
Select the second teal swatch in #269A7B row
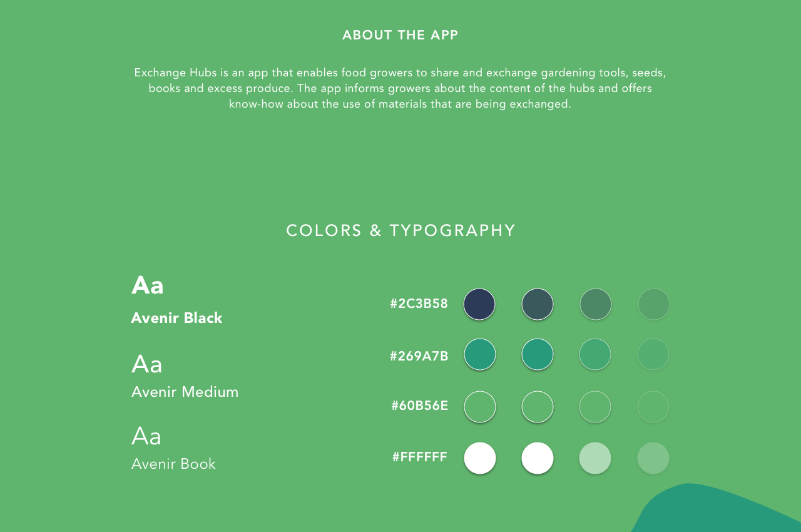(538, 354)
